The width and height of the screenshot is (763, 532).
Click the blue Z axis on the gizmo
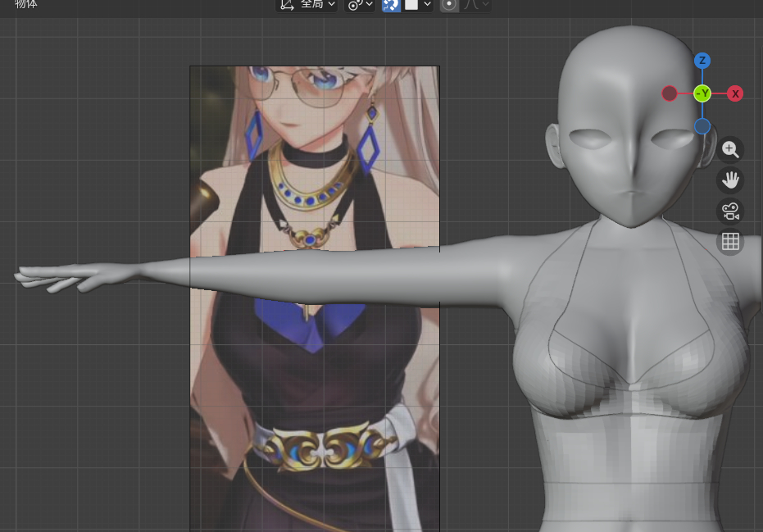[x=702, y=61]
